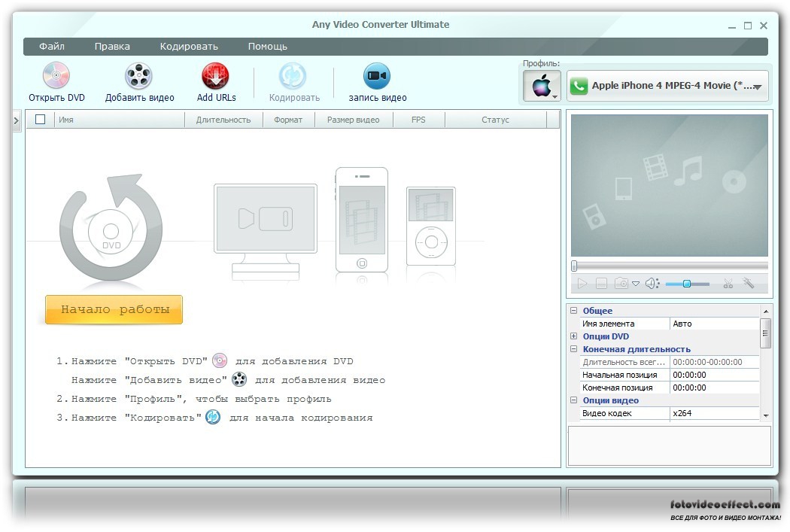Click the properties scroll up arrow

click(x=766, y=312)
